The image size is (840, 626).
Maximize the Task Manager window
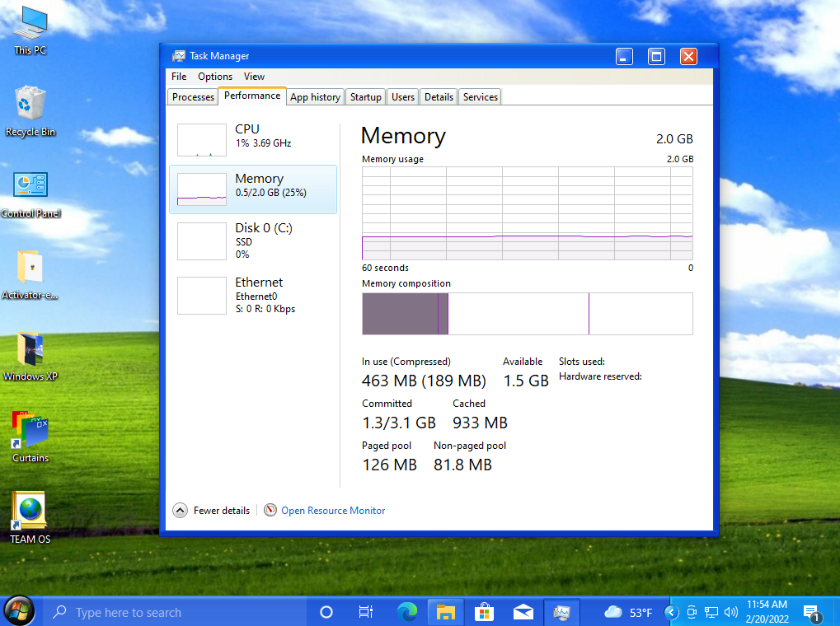656,56
